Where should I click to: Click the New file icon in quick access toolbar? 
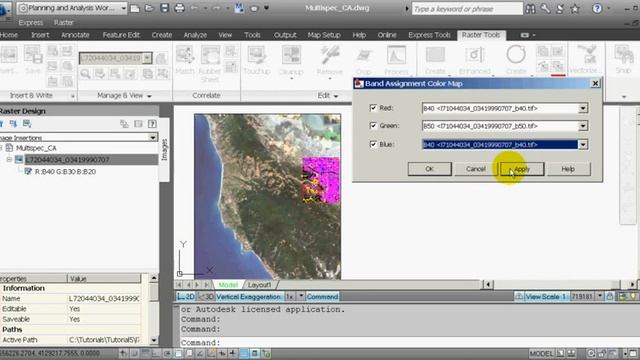tap(135, 8)
